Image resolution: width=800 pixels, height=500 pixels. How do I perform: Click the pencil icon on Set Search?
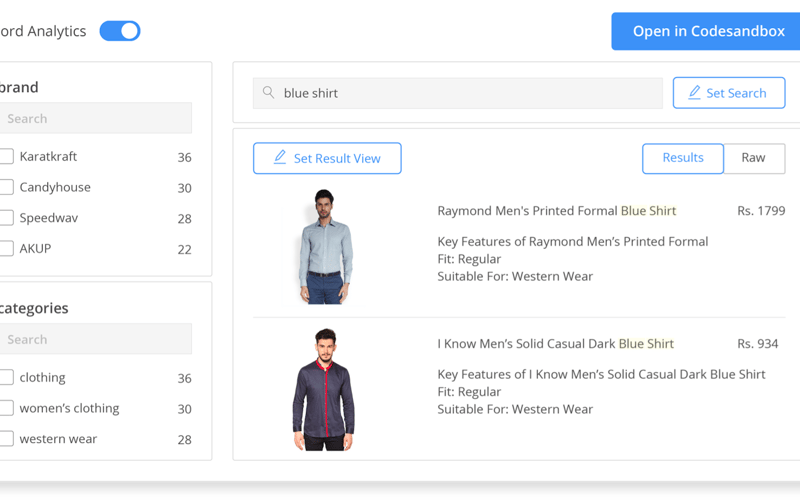pos(694,92)
